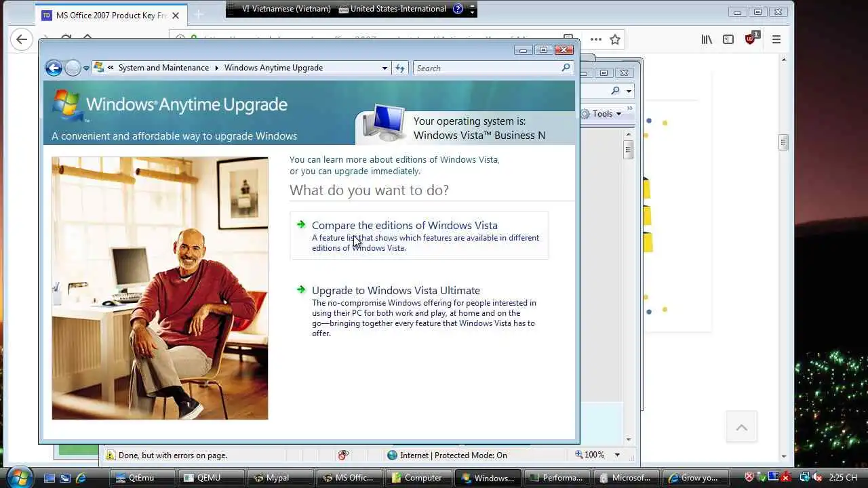Click the man-at-desk photo
This screenshot has height=488, width=868.
click(x=160, y=288)
